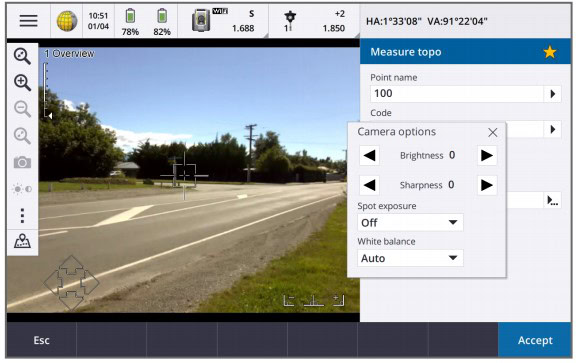The height and width of the screenshot is (363, 578).
Task: Increase Brightness with right arrow
Action: tap(487, 155)
